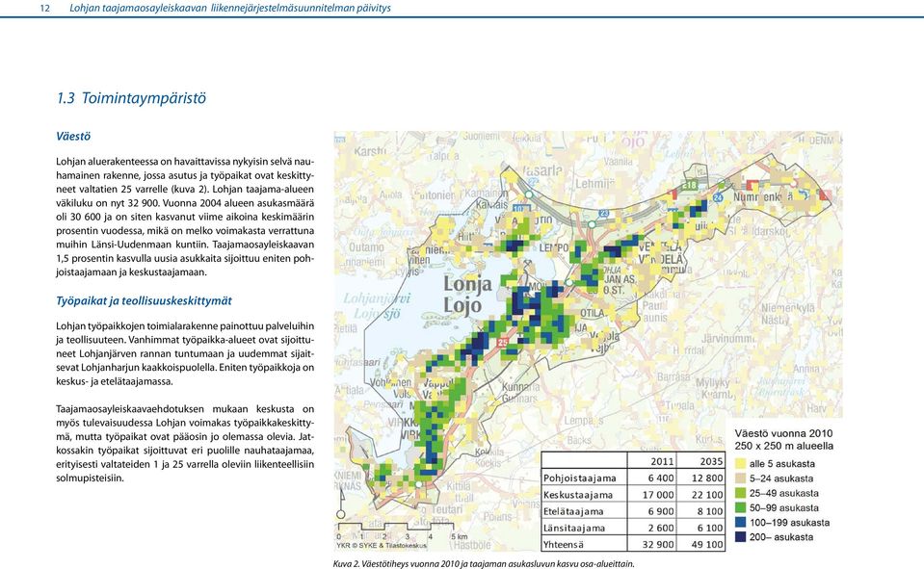Click the "Karstu" place name on map
924x569 pixels.
click(x=370, y=151)
